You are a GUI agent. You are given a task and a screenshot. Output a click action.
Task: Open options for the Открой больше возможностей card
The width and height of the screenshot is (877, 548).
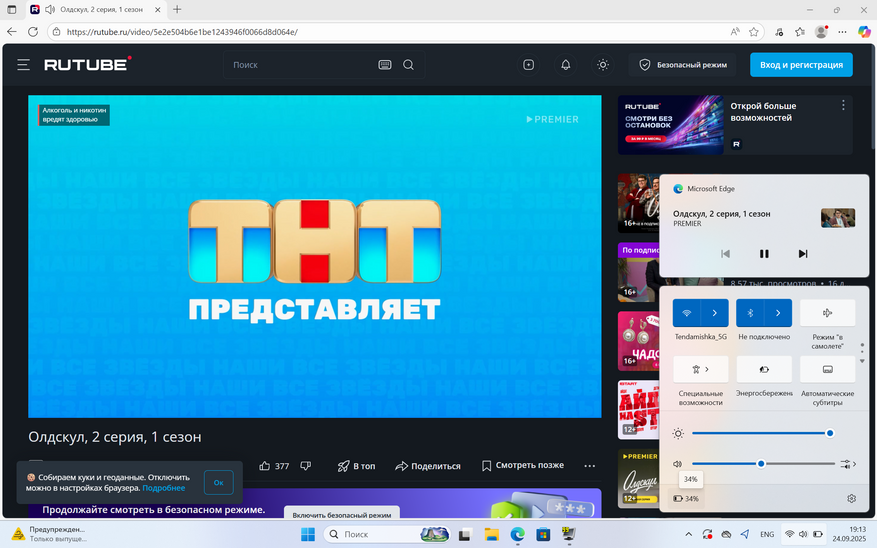click(843, 105)
